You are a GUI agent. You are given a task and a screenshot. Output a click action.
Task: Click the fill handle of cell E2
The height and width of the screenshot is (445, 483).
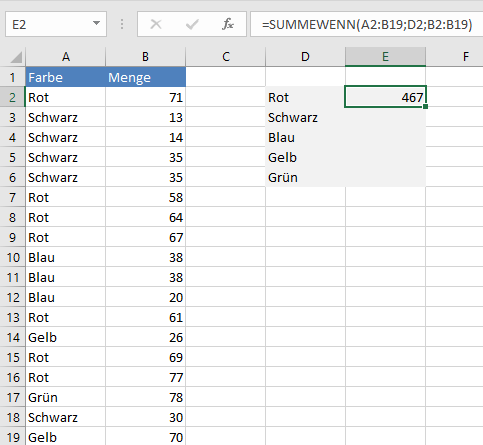(x=425, y=106)
